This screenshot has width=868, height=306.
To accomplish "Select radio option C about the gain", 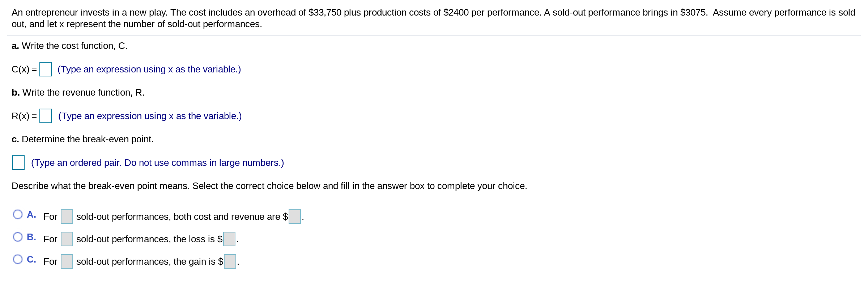I will (18, 259).
